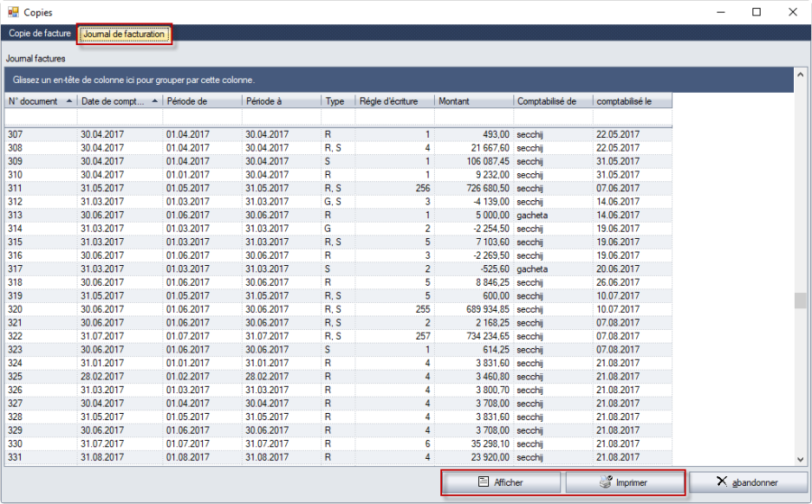Click date 31.01.2017 in row 324
This screenshot has height=504, width=812.
[102, 363]
